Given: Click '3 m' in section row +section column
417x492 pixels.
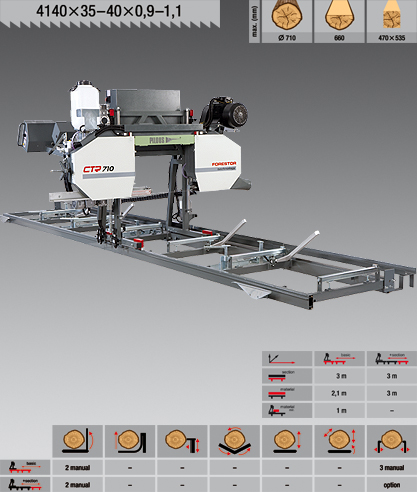Looking at the screenshot, I should pos(392,376).
